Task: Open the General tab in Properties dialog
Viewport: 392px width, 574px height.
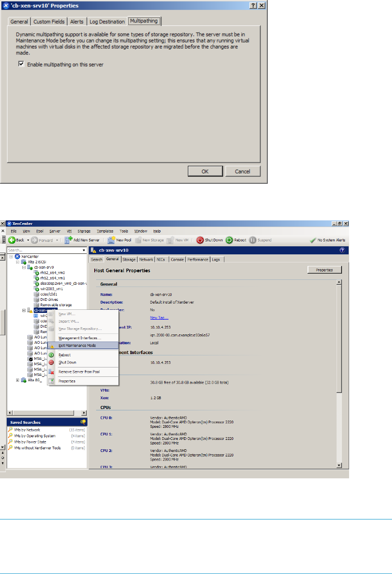Action: coord(19,21)
